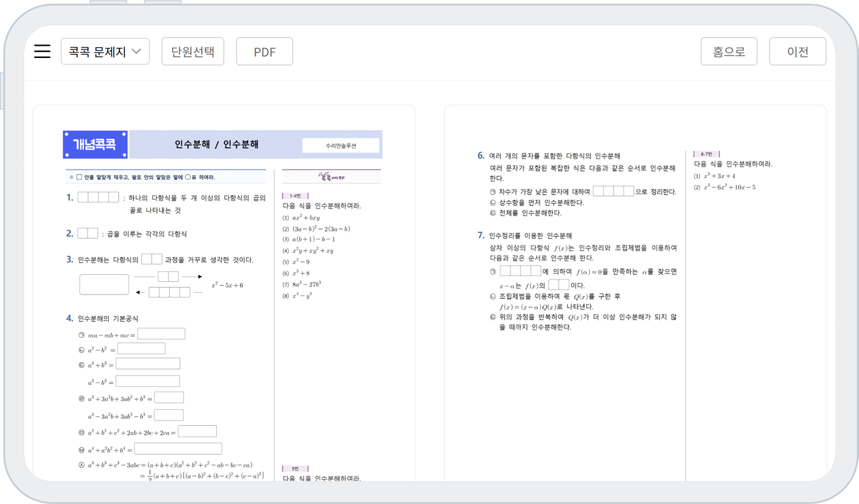859x504 pixels.
Task: Click the large empty box in question 3
Action: [x=104, y=284]
